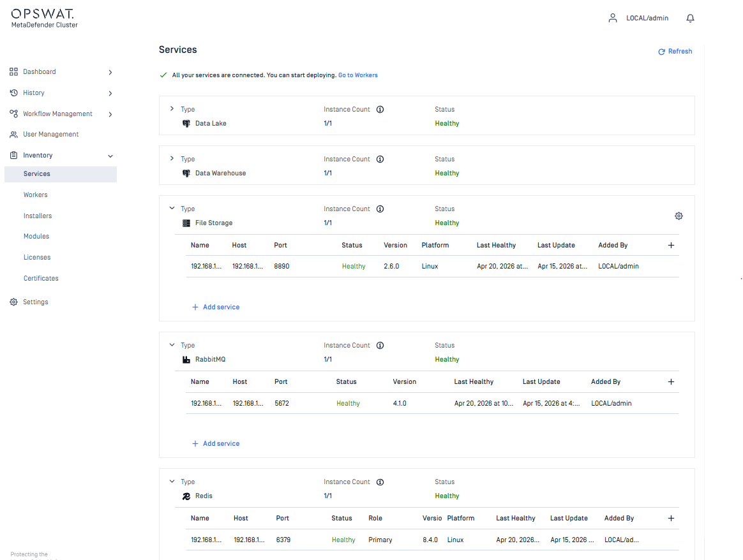Image resolution: width=743 pixels, height=560 pixels.
Task: Open the LOCAL/admin user profile
Action: pyautogui.click(x=639, y=18)
